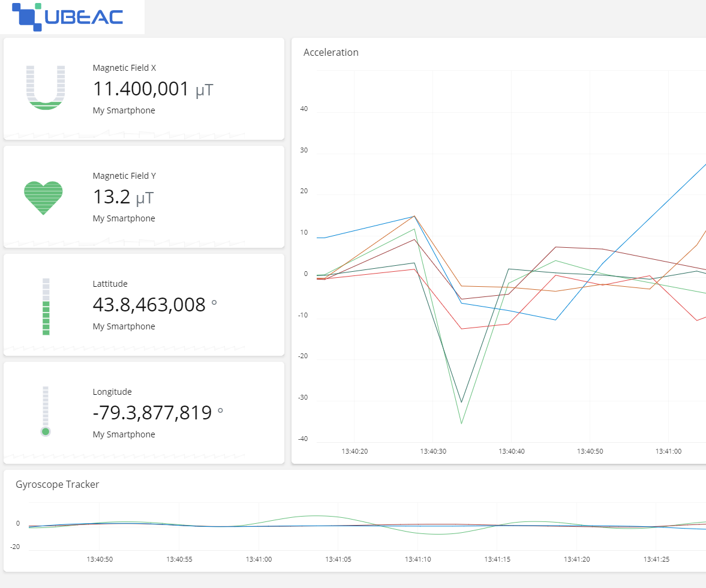The height and width of the screenshot is (588, 706).
Task: Click the 13:41:25 label on Gyroscope axis
Action: (656, 559)
